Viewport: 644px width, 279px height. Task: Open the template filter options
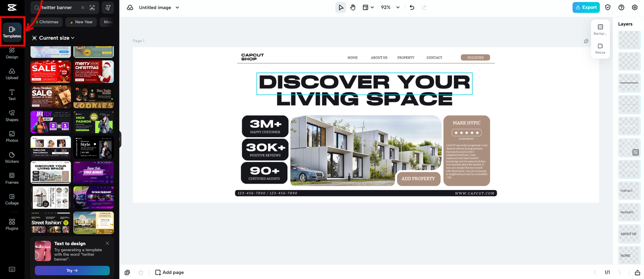pos(108,8)
